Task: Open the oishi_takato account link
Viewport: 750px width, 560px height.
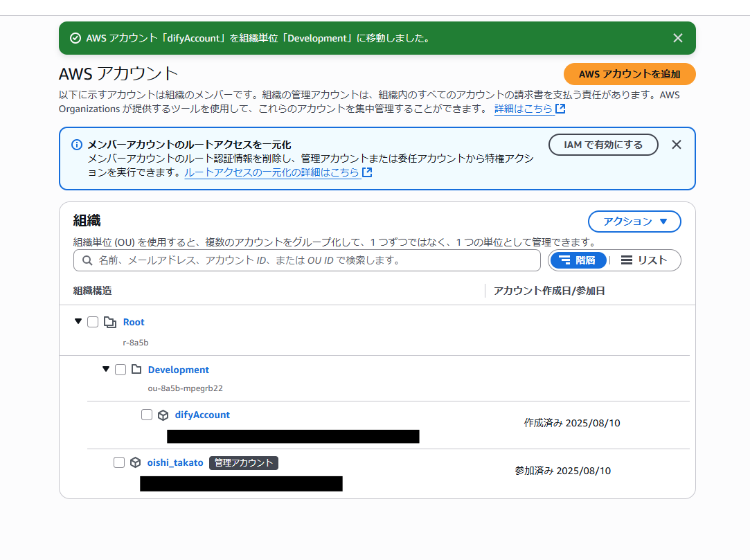Action: click(175, 462)
